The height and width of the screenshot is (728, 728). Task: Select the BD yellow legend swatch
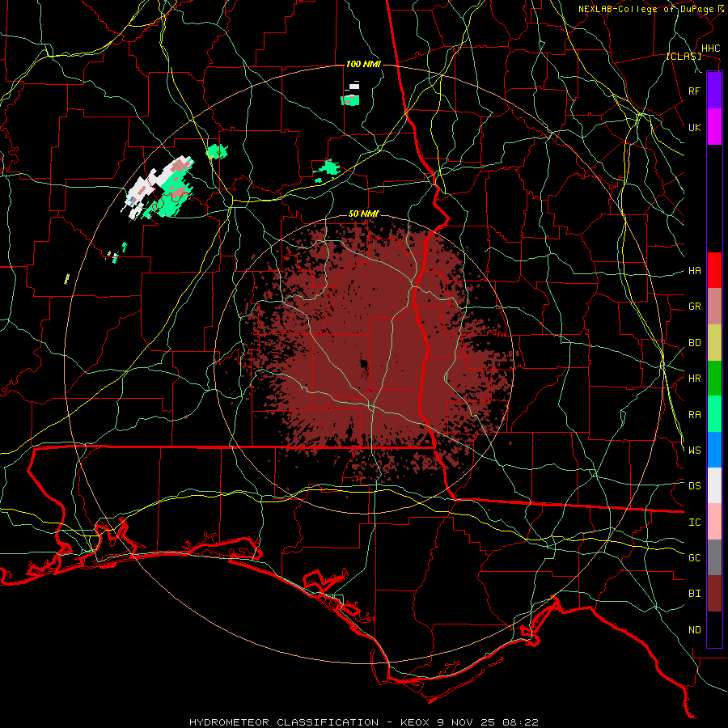pyautogui.click(x=714, y=343)
